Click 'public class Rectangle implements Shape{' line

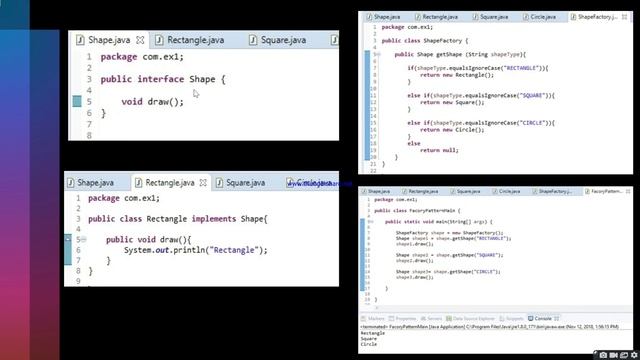pos(178,219)
